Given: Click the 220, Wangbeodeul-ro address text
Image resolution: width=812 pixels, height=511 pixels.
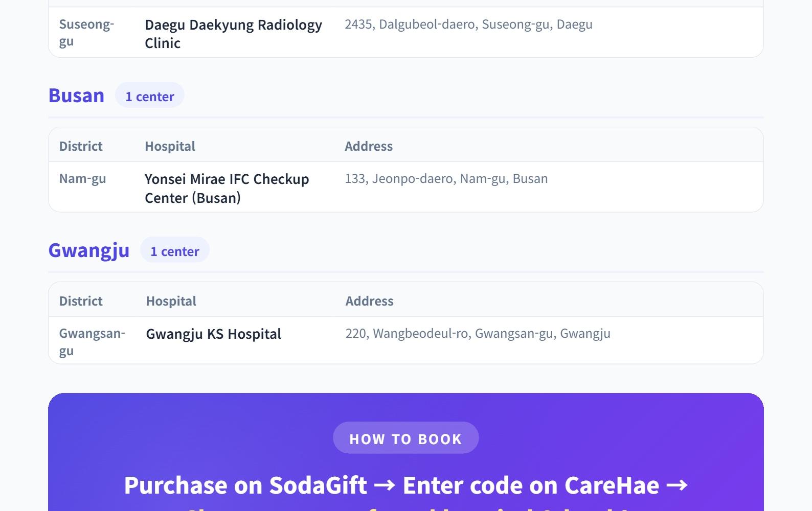Looking at the screenshot, I should (478, 333).
